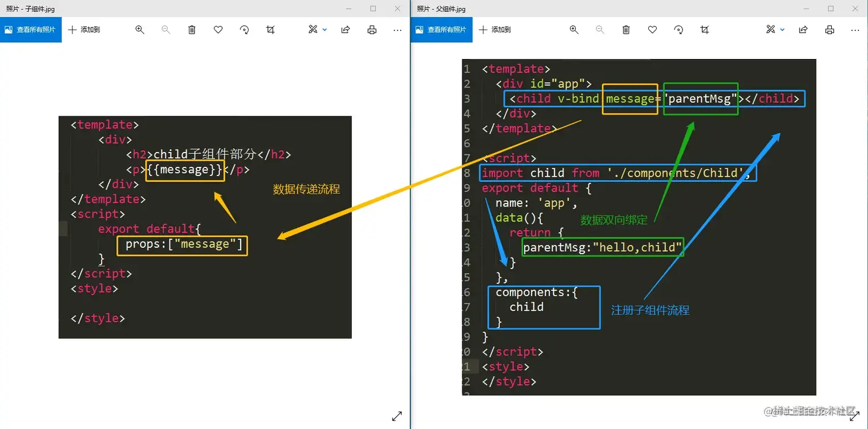
Task: Enter fullscreen in 子组件.jpg window
Action: pos(397,417)
